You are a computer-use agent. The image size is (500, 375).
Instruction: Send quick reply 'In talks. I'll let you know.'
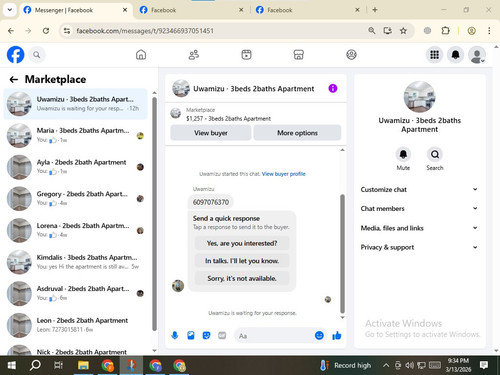(242, 261)
